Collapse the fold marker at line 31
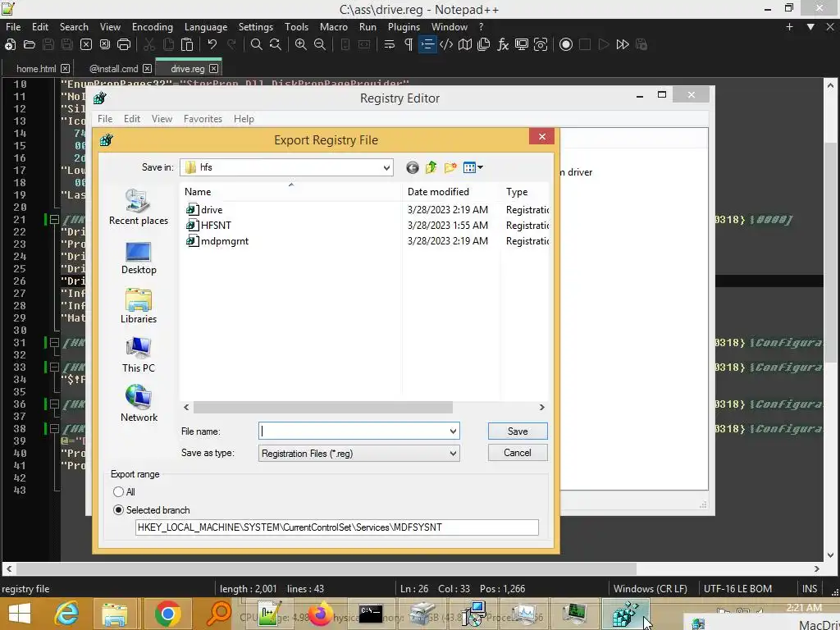This screenshot has width=840, height=630. (x=54, y=343)
